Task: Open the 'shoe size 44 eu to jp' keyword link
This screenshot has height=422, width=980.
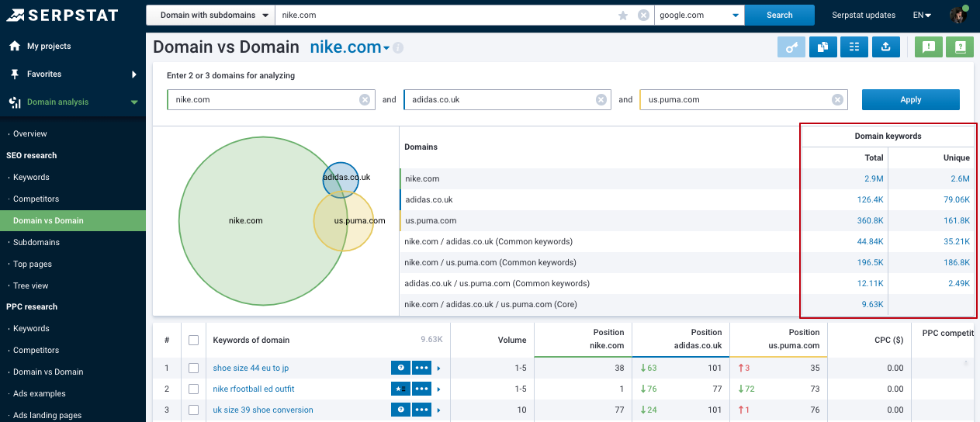Action: (252, 368)
